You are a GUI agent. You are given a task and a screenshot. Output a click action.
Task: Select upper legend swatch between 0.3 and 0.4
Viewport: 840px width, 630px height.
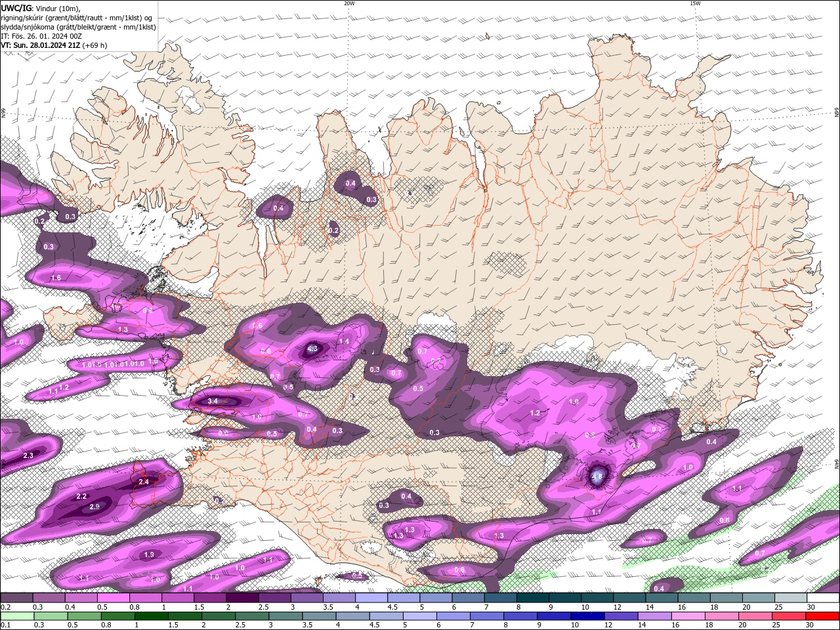click(x=49, y=598)
